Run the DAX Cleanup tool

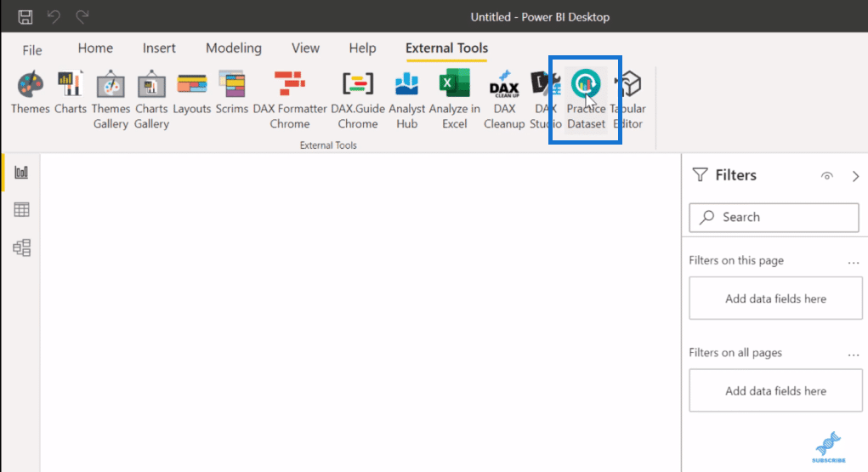pyautogui.click(x=504, y=100)
